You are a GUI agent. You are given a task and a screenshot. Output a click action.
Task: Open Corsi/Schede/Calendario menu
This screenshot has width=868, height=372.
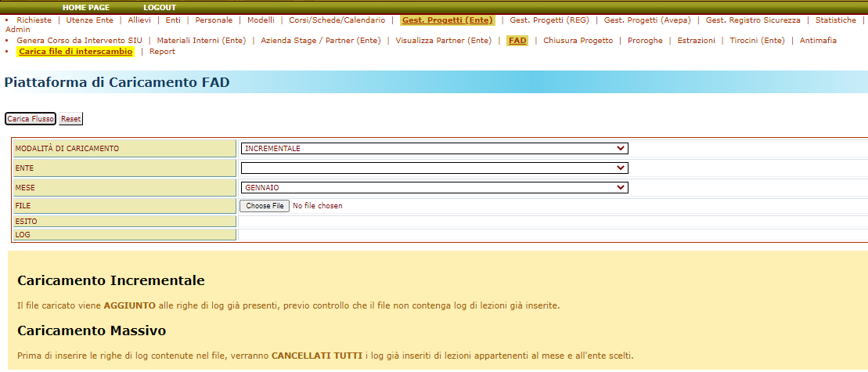click(x=339, y=20)
